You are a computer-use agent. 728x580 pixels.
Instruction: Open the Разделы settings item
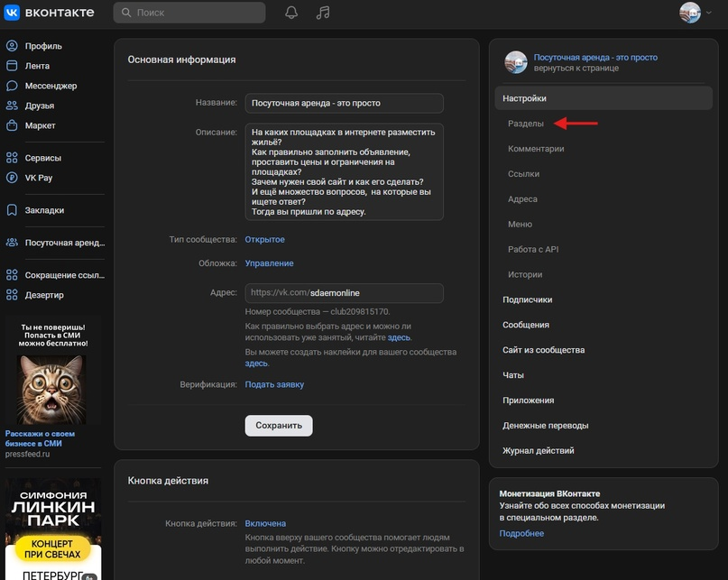pyautogui.click(x=526, y=124)
